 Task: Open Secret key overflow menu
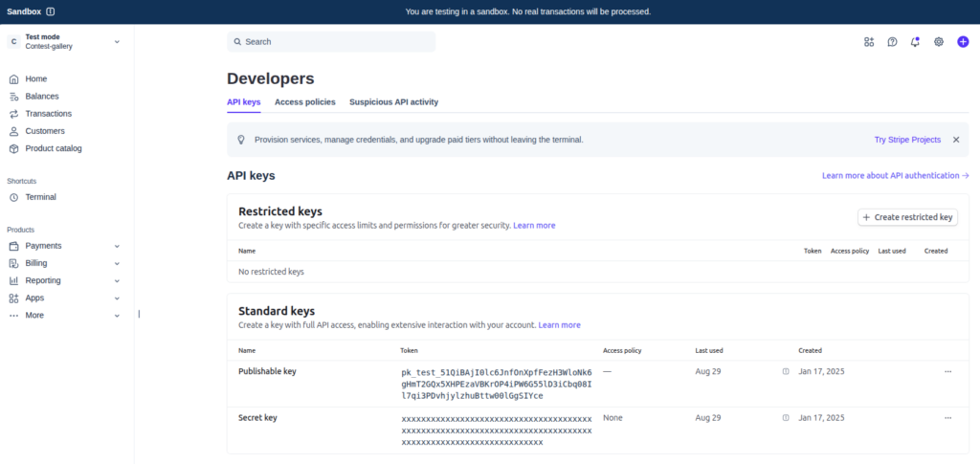click(x=948, y=418)
